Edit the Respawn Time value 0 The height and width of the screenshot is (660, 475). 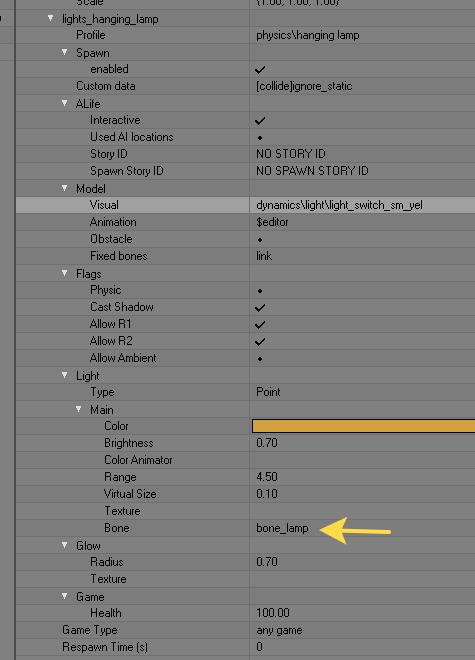pyautogui.click(x=259, y=647)
